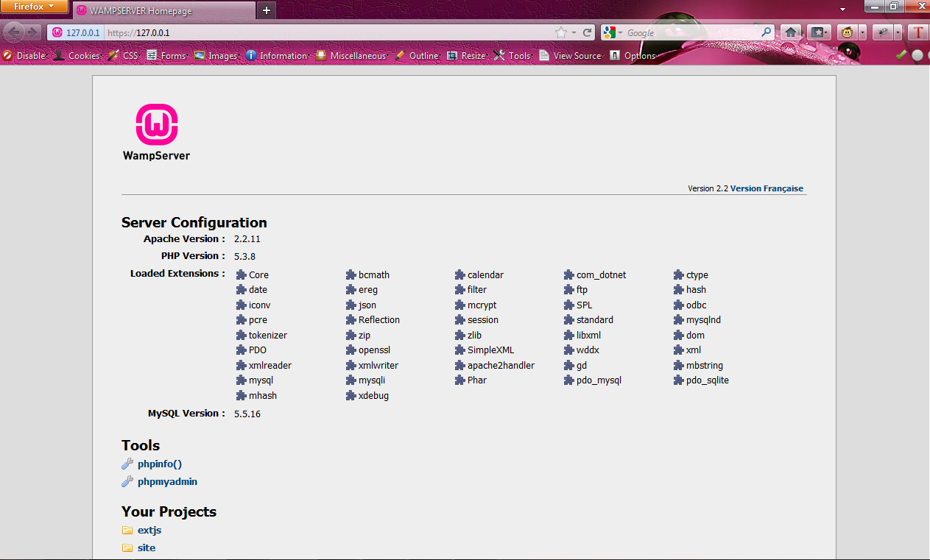Open the Google search engine dropdown
Screen dimensions: 930x560
pyautogui.click(x=612, y=32)
